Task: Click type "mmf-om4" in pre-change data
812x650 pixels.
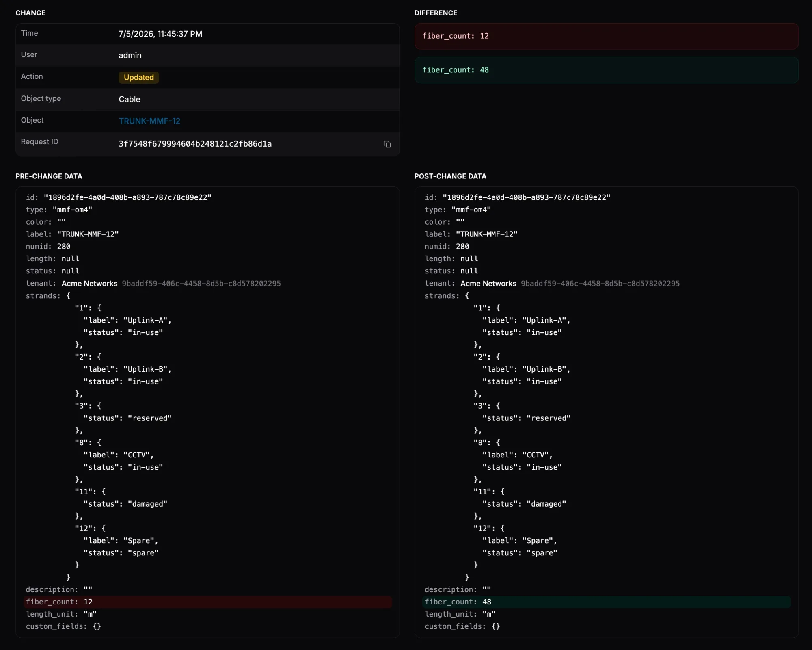Action: (59, 210)
